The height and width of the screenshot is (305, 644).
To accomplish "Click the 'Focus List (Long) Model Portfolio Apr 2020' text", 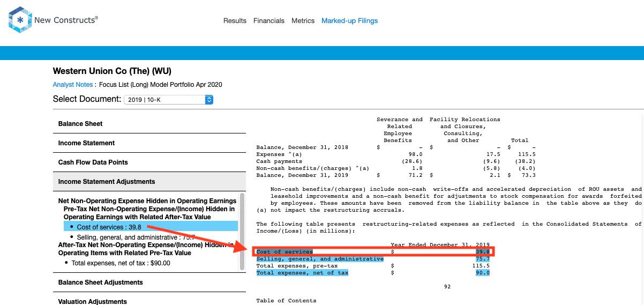I will point(161,85).
